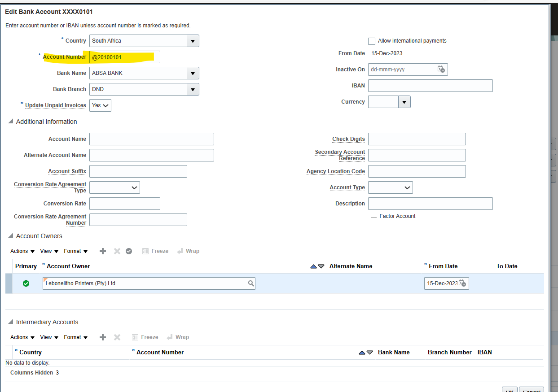Toggle the Primary indicator for Lebonelitho Printers

(x=26, y=283)
